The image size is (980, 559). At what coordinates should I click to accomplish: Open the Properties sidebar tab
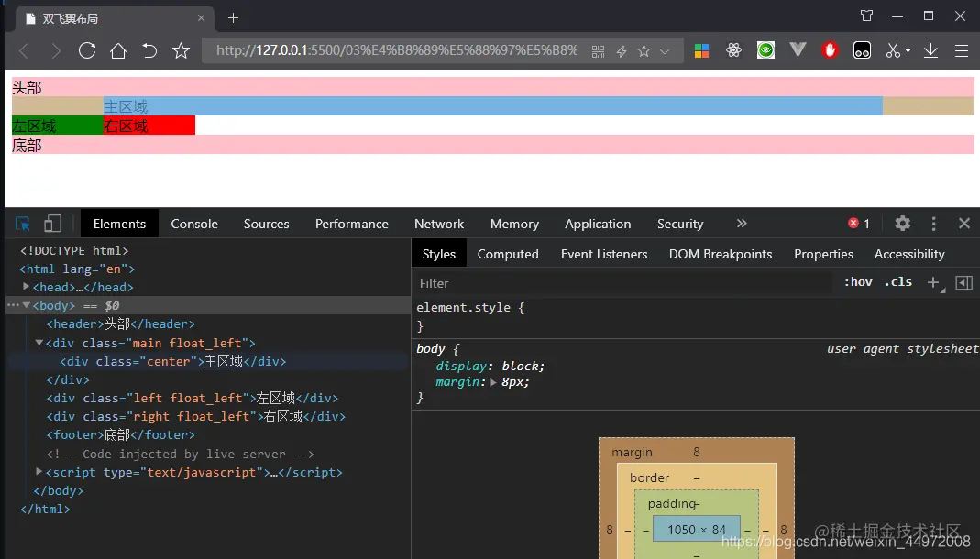tap(824, 254)
